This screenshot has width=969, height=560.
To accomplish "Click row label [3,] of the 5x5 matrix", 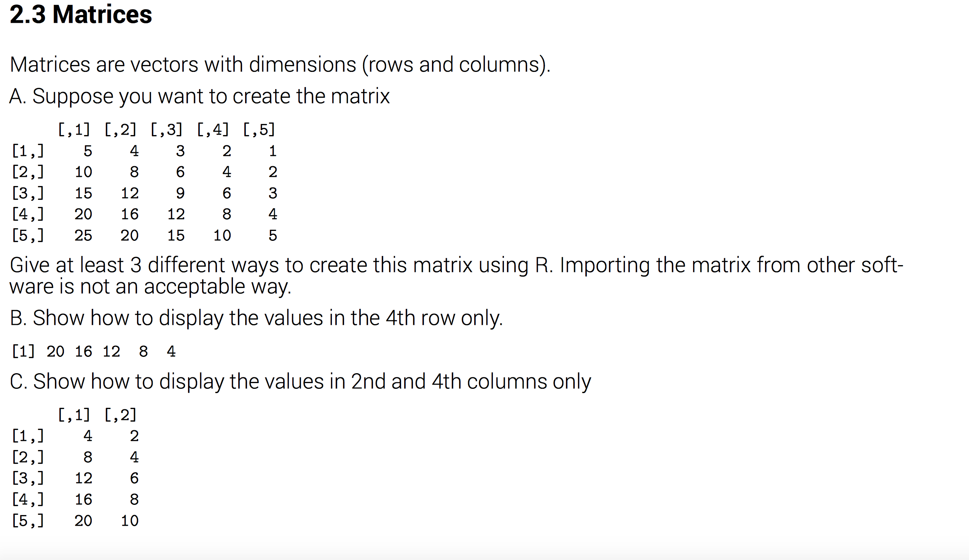I will click(28, 193).
